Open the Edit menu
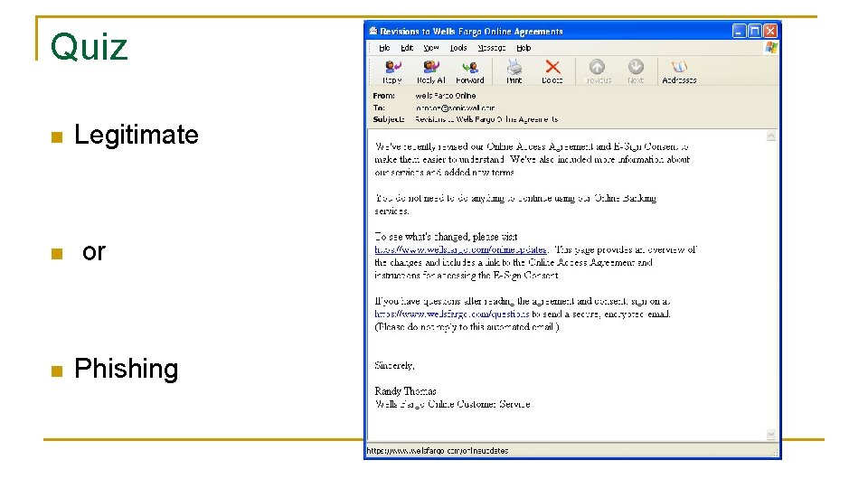The width and height of the screenshot is (868, 488). click(407, 48)
